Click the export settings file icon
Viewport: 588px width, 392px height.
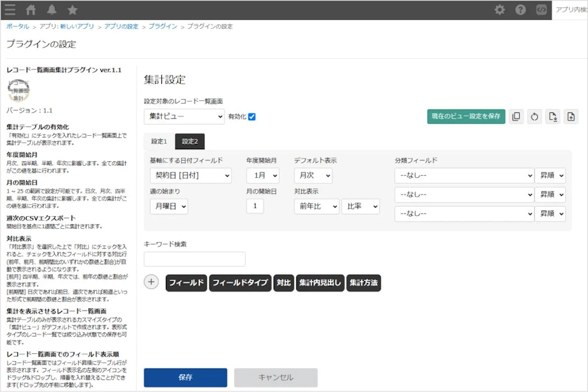553,117
